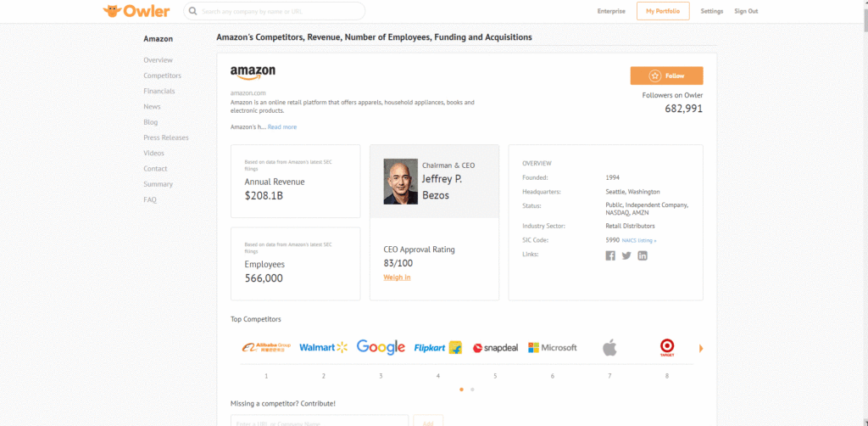
Task: Select the Walmart competitor logo
Action: [x=323, y=347]
